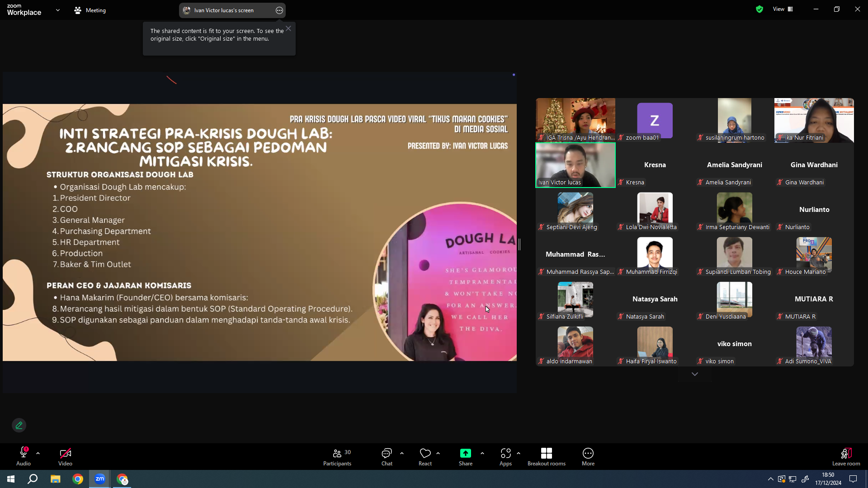Select the viko simon participant tile
Image resolution: width=868 pixels, height=488 pixels.
[735, 344]
